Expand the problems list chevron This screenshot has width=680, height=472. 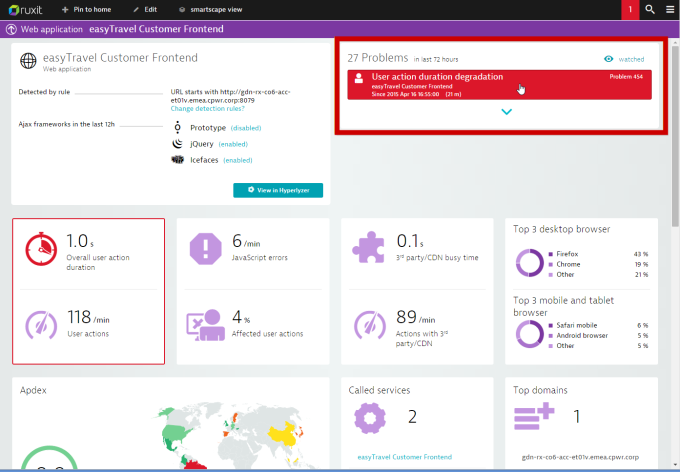507,111
